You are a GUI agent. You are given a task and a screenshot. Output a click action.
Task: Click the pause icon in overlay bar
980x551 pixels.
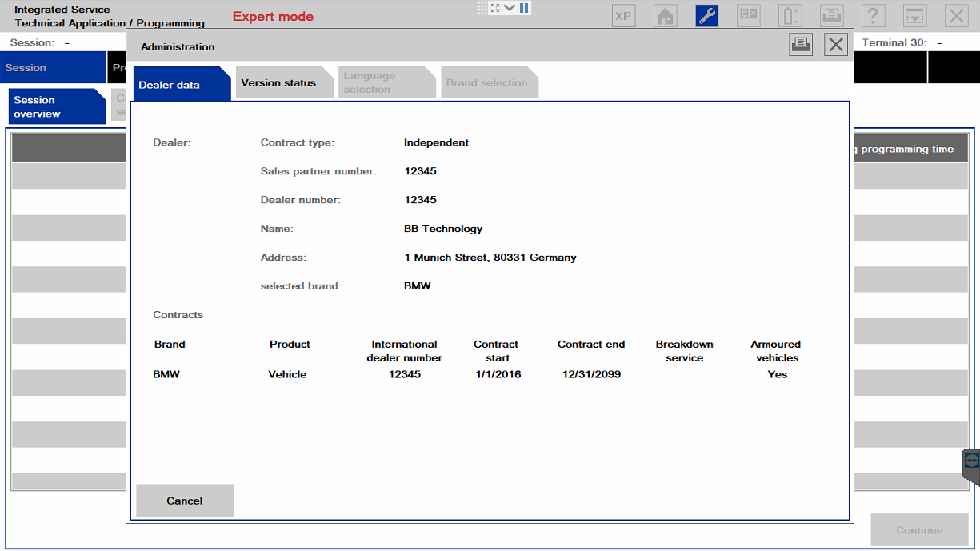(524, 8)
